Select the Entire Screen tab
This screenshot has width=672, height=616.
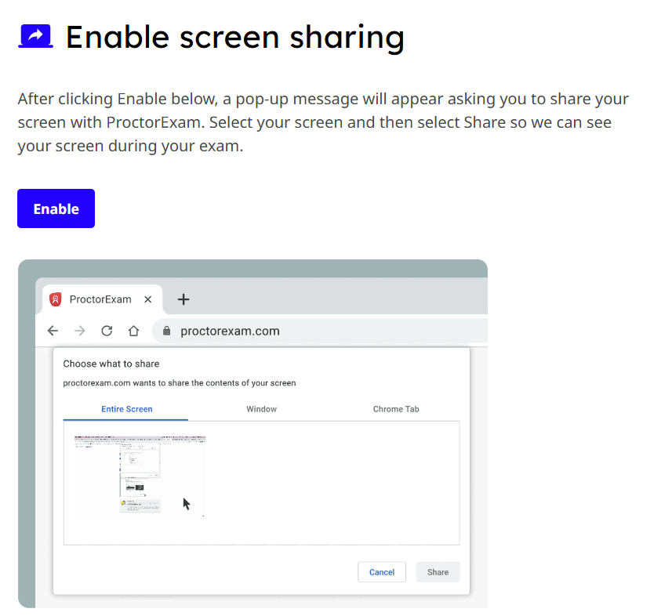coord(126,409)
